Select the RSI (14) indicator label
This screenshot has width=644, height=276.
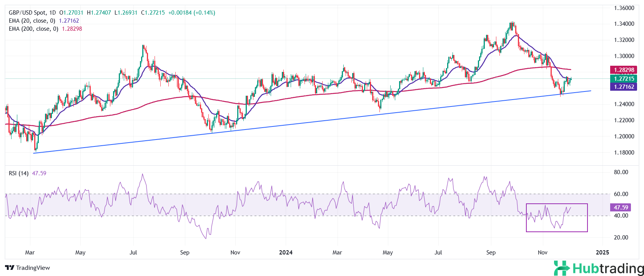18,173
